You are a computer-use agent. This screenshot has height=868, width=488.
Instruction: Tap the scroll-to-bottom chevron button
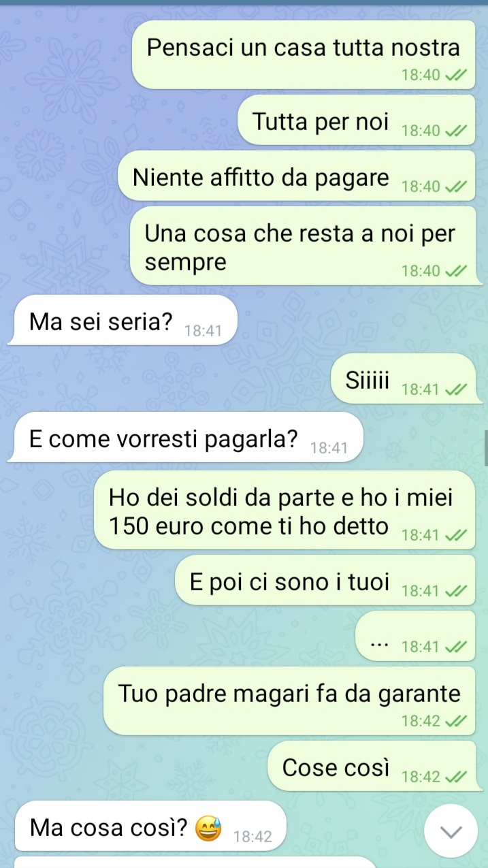450,831
